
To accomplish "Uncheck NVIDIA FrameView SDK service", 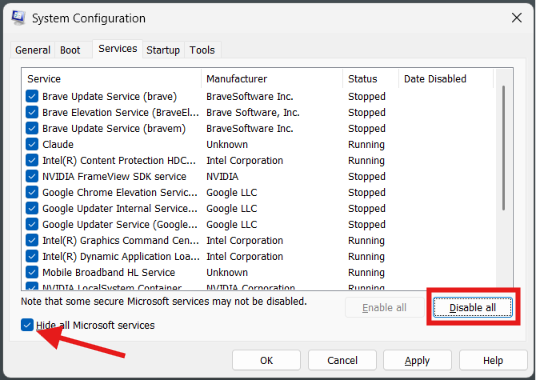I will click(x=32, y=176).
